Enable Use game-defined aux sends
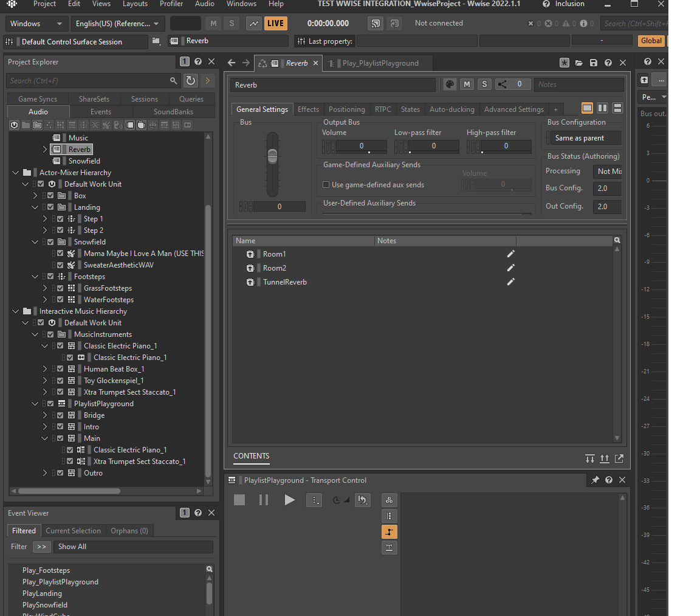 [326, 185]
